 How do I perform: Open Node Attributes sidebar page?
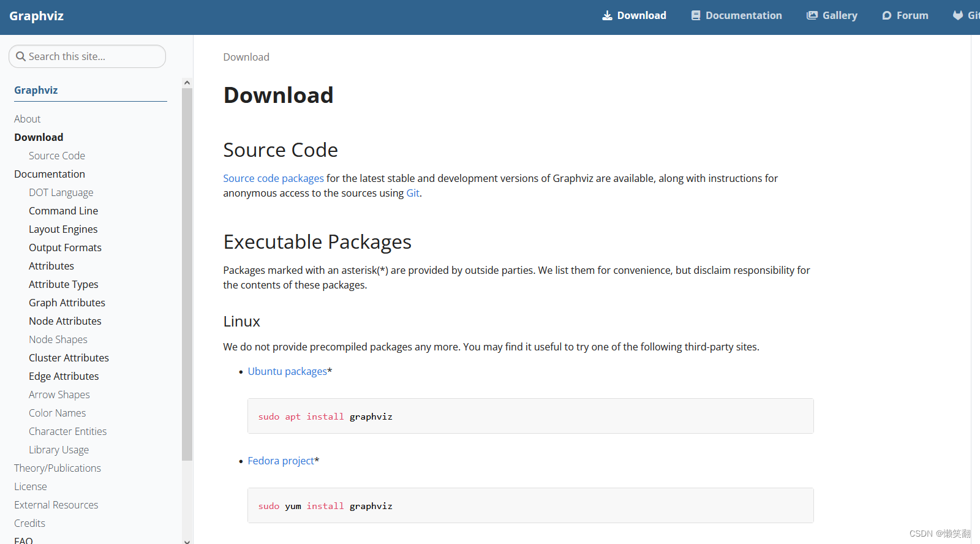[66, 321]
